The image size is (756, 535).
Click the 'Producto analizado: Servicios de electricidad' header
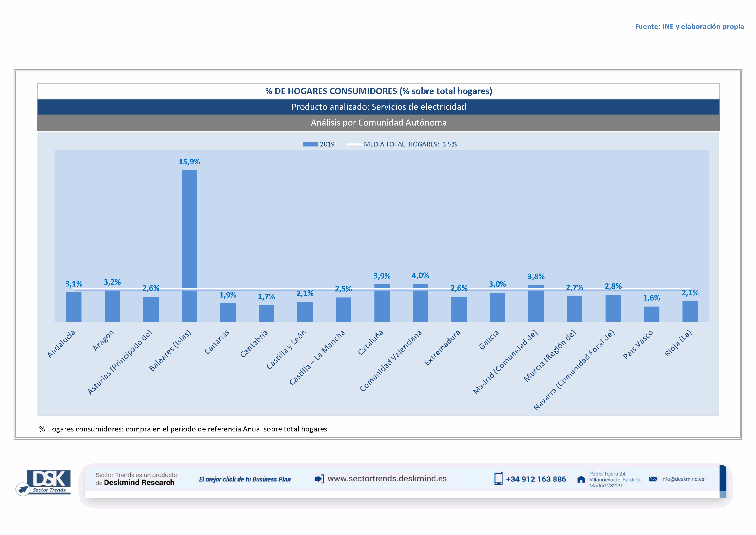[x=379, y=107]
